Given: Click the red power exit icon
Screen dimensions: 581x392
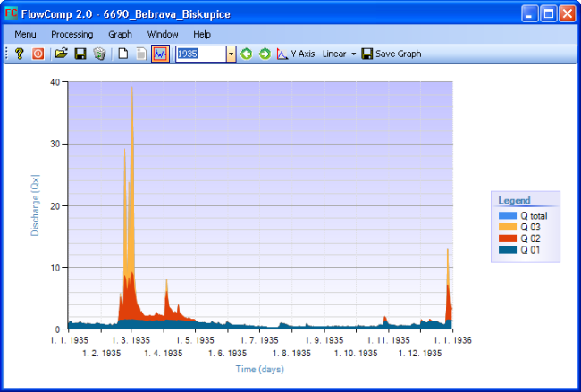Looking at the screenshot, I should pos(38,54).
